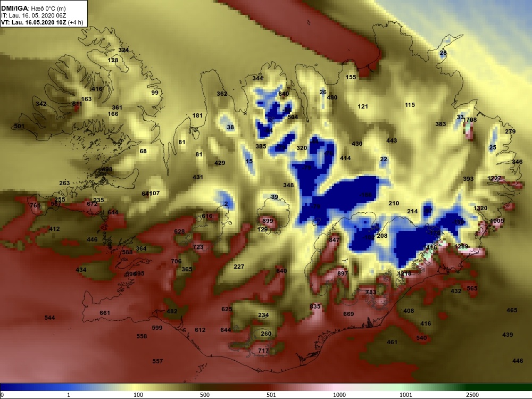
Task: Click the map value '588'
Action: [x=127, y=252]
